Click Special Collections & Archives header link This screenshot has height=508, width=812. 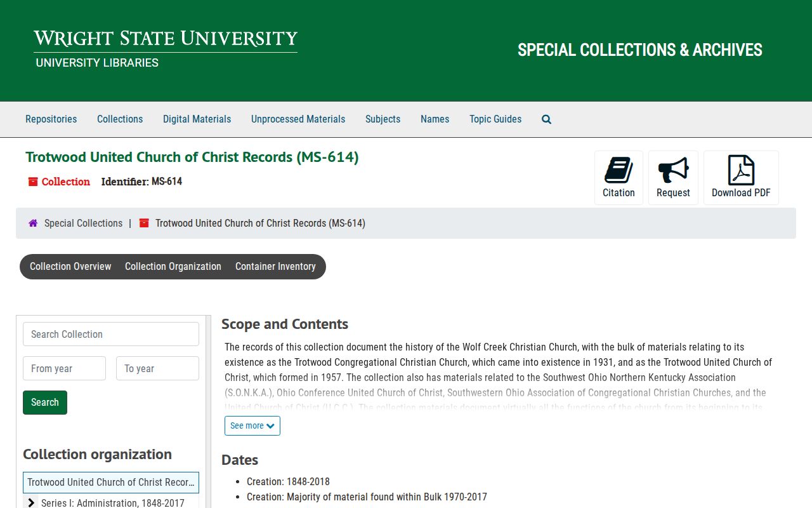pyautogui.click(x=640, y=50)
